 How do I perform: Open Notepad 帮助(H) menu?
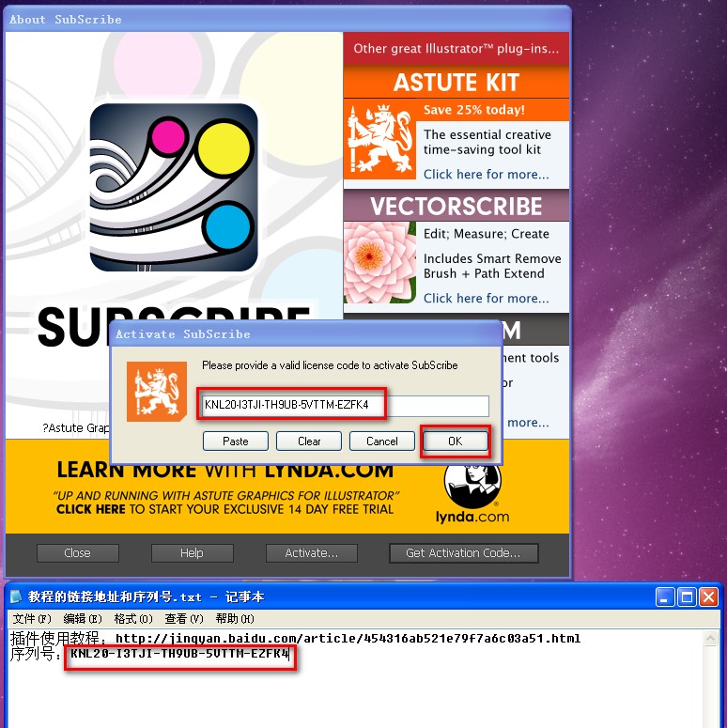(x=235, y=619)
